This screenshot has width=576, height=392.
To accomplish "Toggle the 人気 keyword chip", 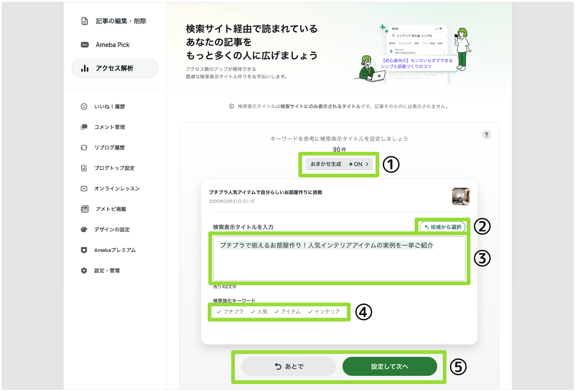I will pyautogui.click(x=259, y=312).
